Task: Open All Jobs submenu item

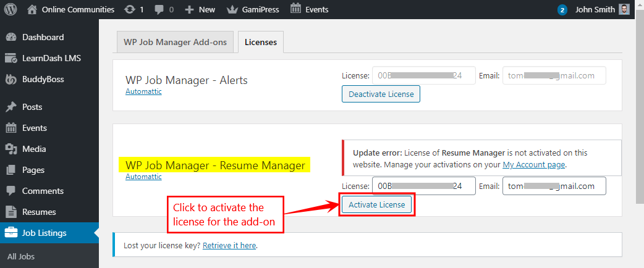Action: point(21,256)
